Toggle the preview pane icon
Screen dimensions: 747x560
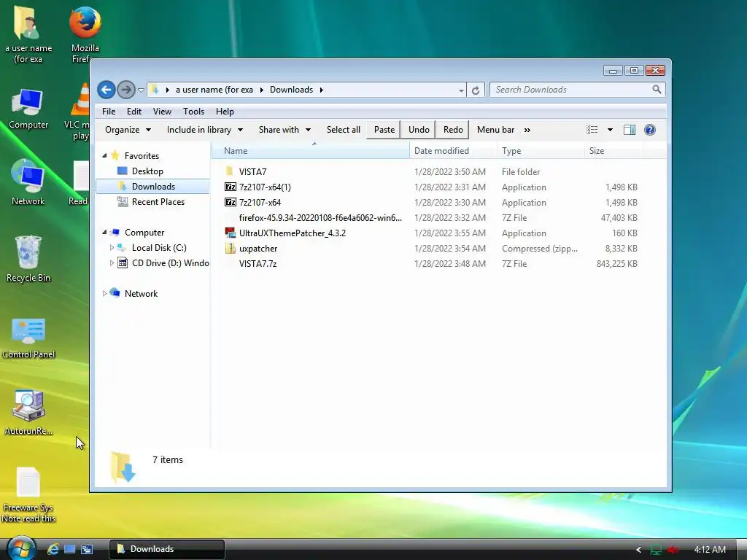630,130
